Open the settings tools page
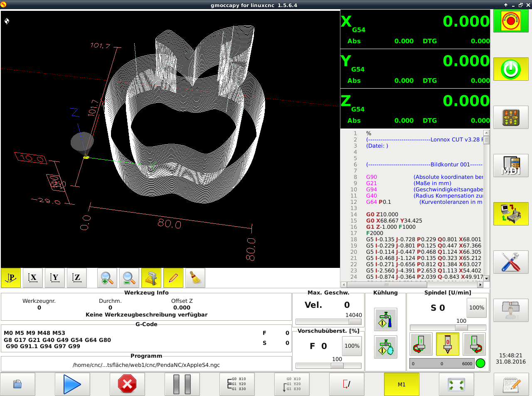The height and width of the screenshot is (396, 532). tap(510, 262)
